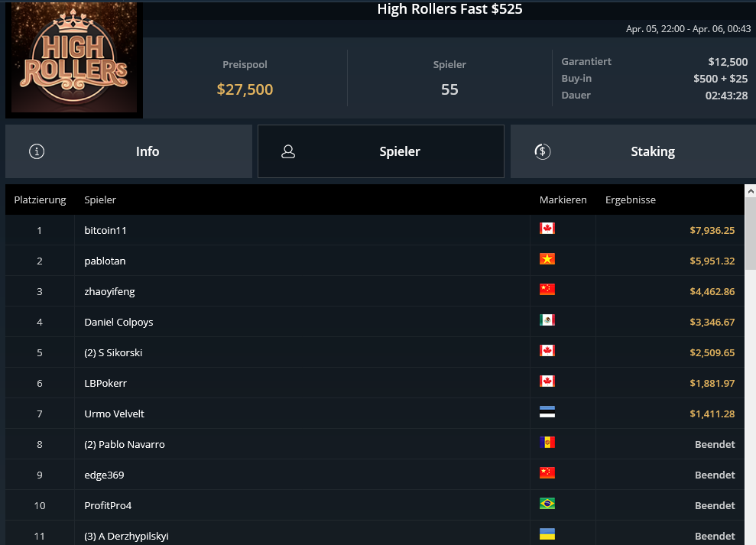The height and width of the screenshot is (545, 756).
Task: Click A Derzhypilskyi's Ukraine flag
Action: (x=547, y=534)
